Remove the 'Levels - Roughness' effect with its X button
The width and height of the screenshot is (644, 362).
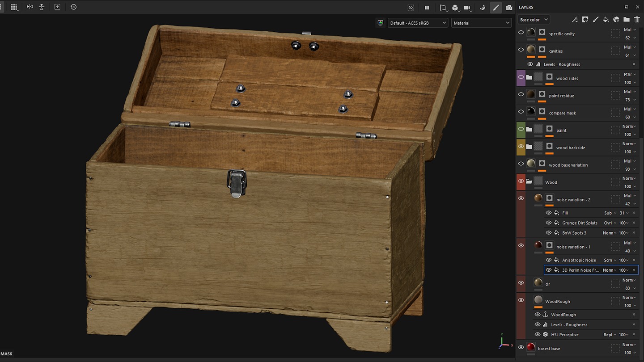tap(634, 64)
